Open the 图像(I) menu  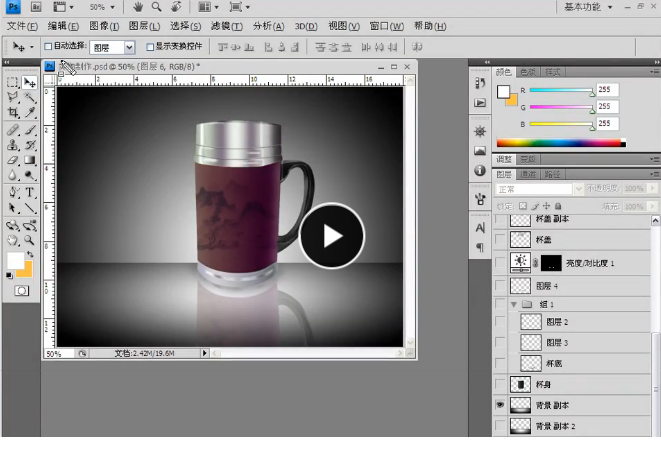click(104, 26)
